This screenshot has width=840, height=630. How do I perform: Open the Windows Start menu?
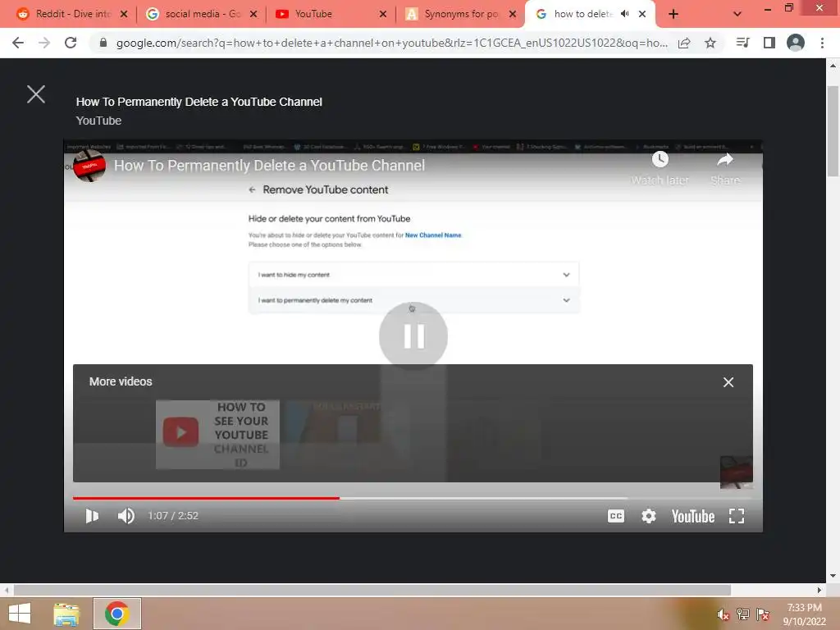[20, 614]
